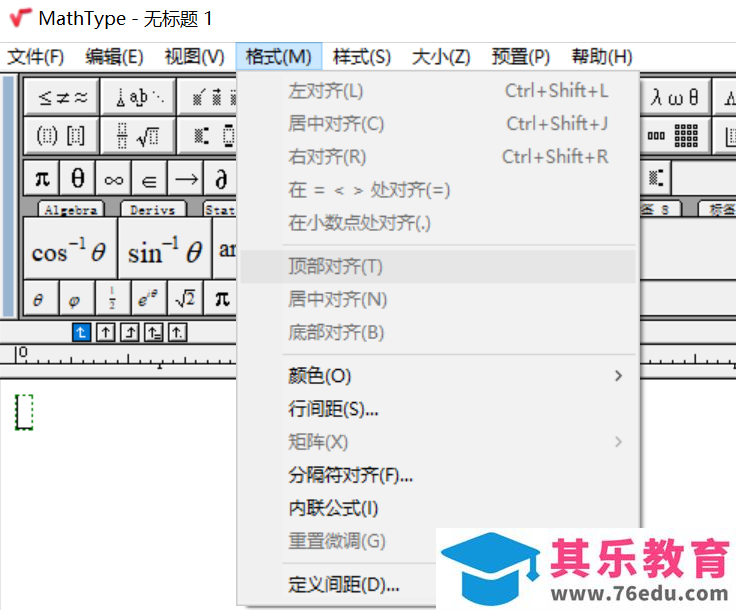Insert the square root of 2

[185, 298]
